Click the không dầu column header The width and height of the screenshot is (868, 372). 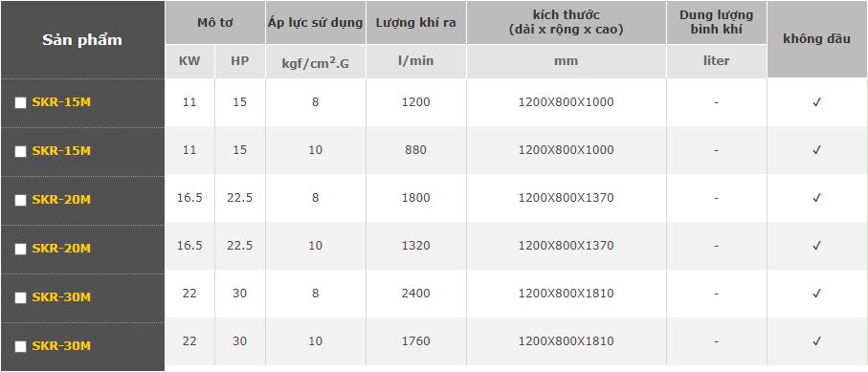(x=816, y=39)
